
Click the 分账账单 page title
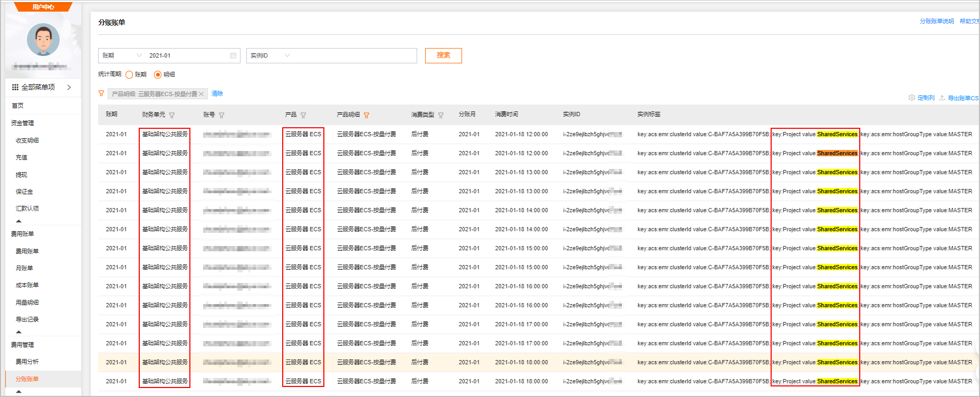coord(112,22)
